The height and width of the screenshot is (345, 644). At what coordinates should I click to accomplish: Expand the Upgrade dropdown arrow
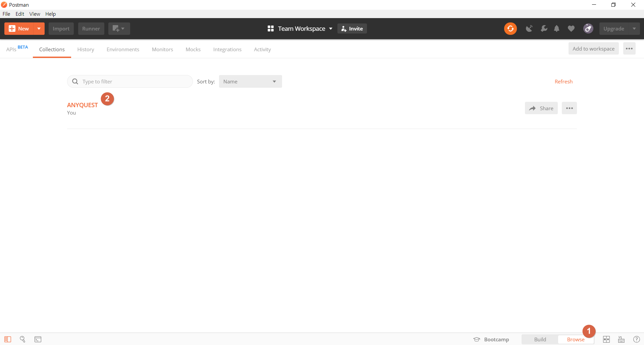point(634,29)
